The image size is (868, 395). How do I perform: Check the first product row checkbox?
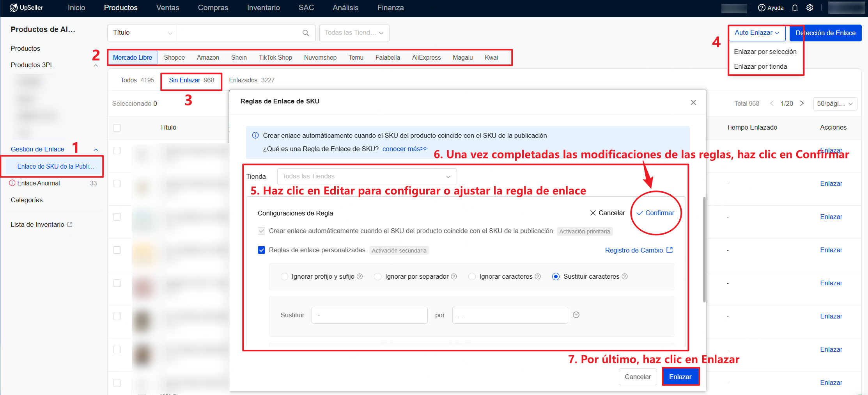click(x=117, y=150)
